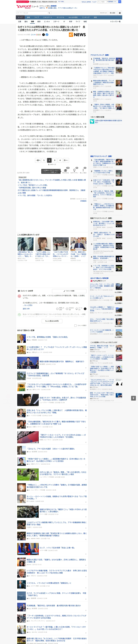Report the article via 記事に関する報告
This screenshot has height=644, width=138.
click(x=23, y=173)
